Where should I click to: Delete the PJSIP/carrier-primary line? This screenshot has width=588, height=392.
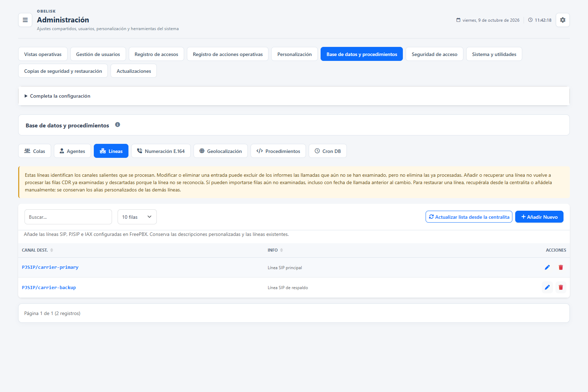561,267
